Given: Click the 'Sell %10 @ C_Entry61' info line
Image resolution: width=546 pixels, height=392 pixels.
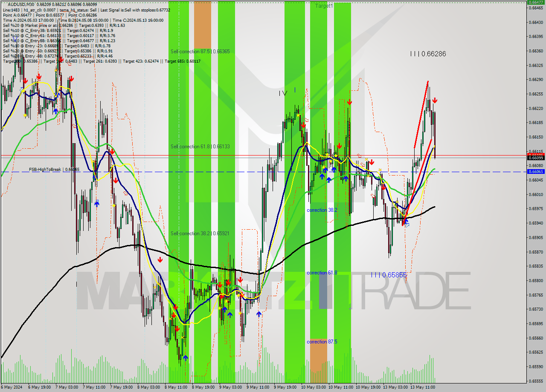Looking at the screenshot, I should point(59,35).
